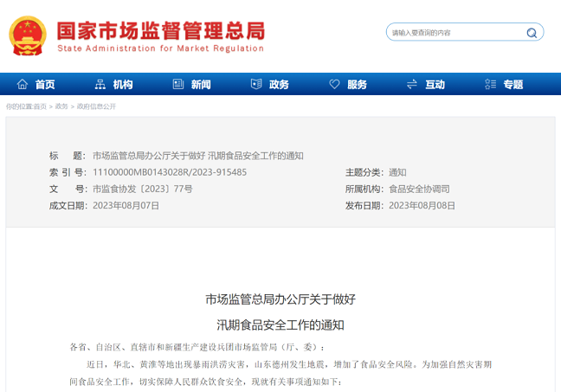Click the heart icon beside 服务

coord(334,84)
